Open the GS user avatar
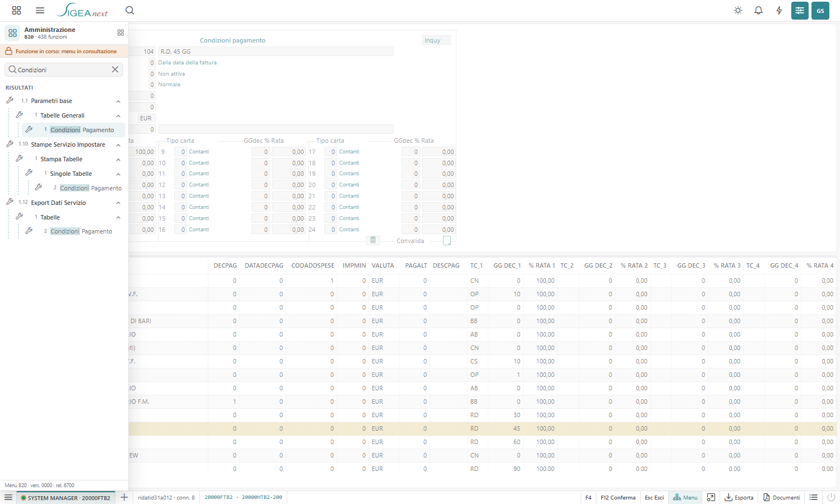840x504 pixels. (x=820, y=10)
